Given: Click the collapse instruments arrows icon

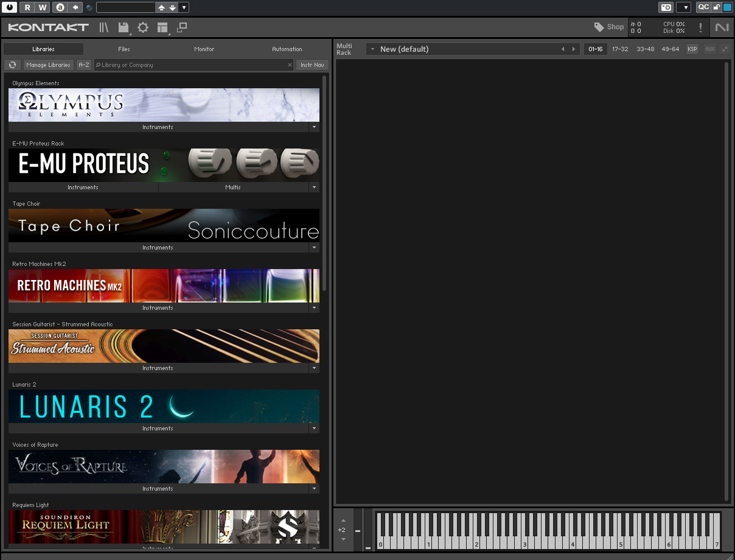Looking at the screenshot, I should pyautogui.click(x=725, y=49).
